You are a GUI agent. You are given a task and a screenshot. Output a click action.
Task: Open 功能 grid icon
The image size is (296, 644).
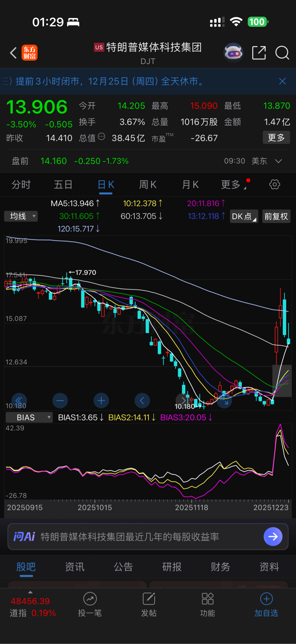click(x=208, y=605)
